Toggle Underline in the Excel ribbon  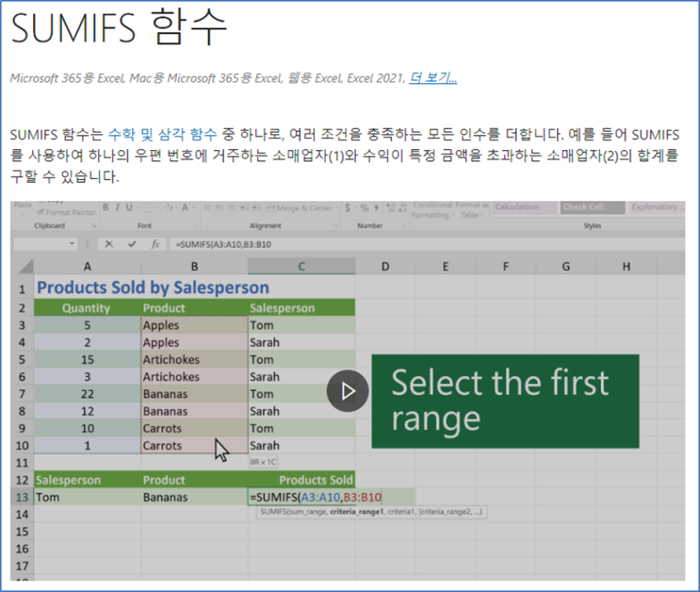coord(129,207)
